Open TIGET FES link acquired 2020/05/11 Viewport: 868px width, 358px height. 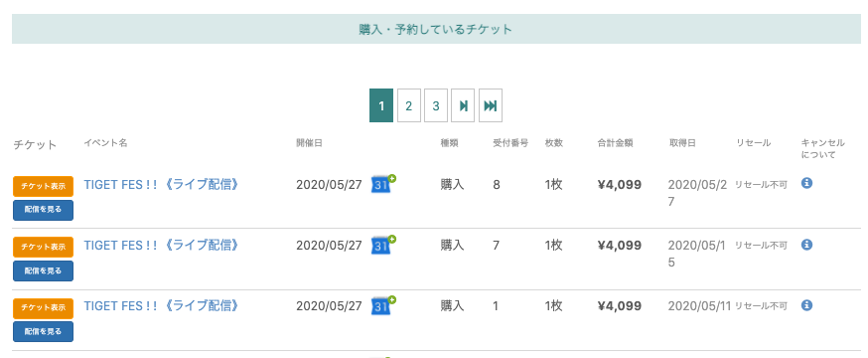(162, 305)
